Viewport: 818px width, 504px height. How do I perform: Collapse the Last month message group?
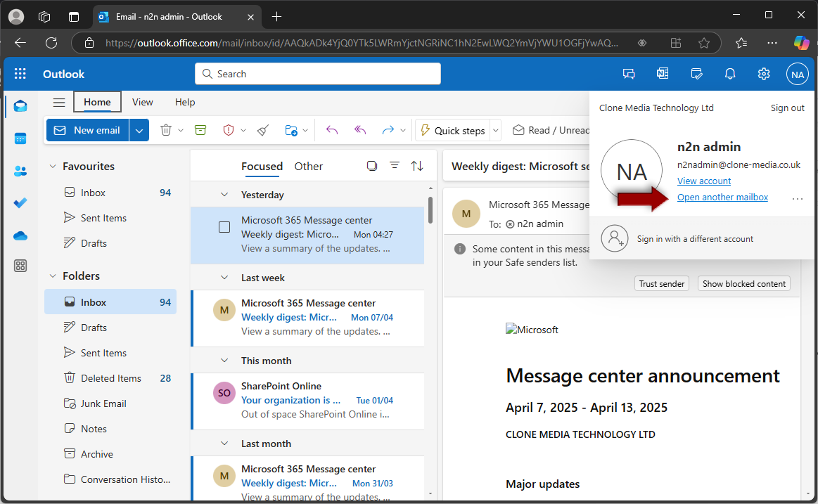pos(224,443)
